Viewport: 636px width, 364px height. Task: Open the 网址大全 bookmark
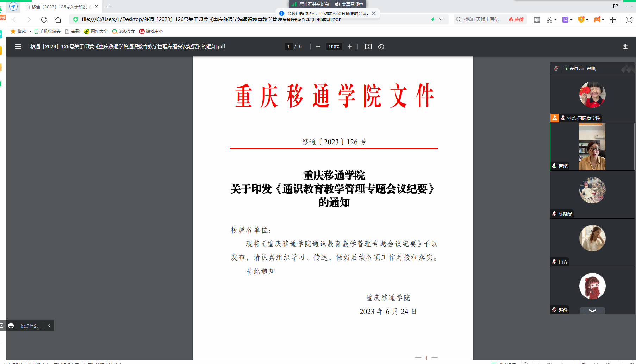pos(96,31)
